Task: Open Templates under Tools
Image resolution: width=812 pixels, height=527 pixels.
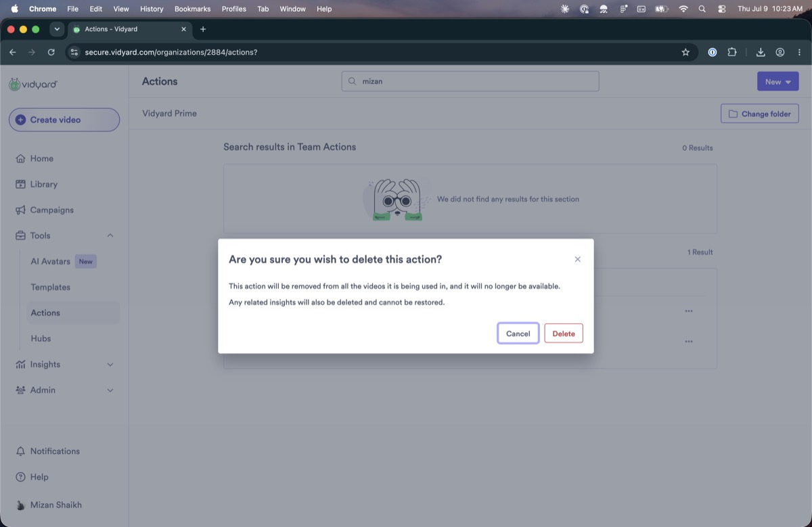Action: click(x=51, y=287)
